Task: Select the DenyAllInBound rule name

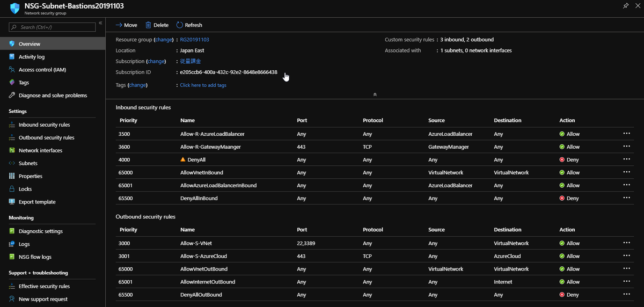Action: coord(199,199)
